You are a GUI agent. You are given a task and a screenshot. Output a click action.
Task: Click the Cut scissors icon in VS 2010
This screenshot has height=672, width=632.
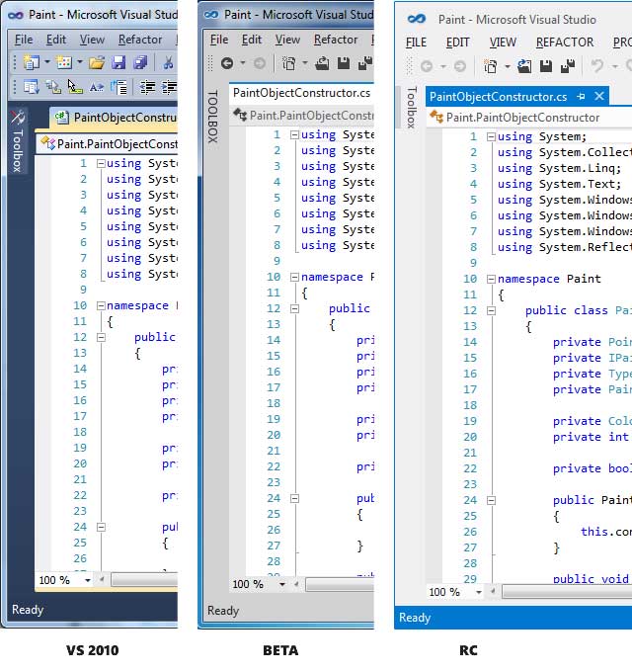coord(168,63)
